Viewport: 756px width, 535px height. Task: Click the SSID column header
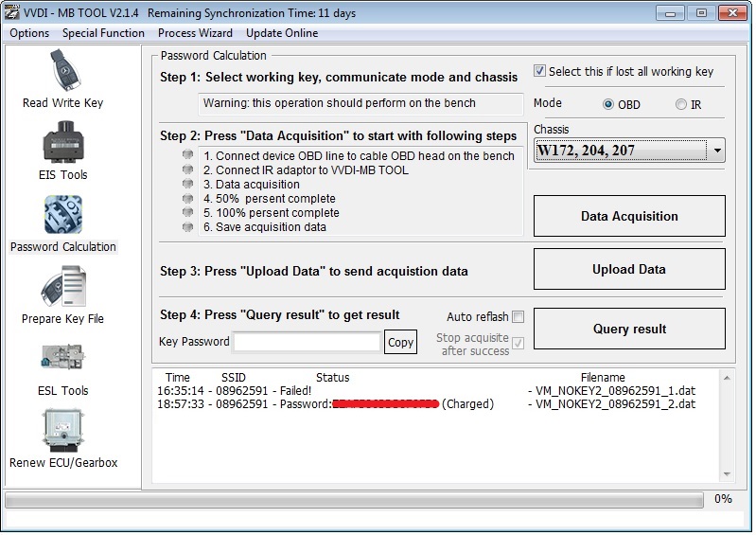pyautogui.click(x=234, y=377)
